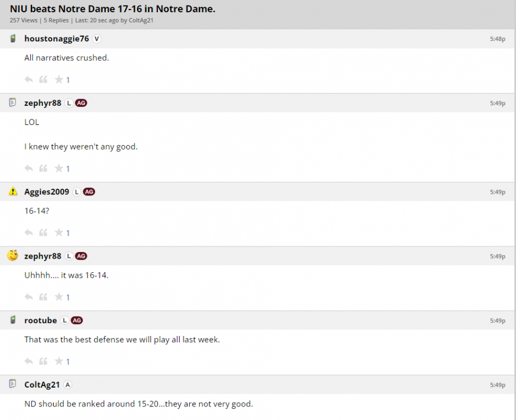
Task: Click the document icon beside ColtAg21's post
Action: coord(13,384)
